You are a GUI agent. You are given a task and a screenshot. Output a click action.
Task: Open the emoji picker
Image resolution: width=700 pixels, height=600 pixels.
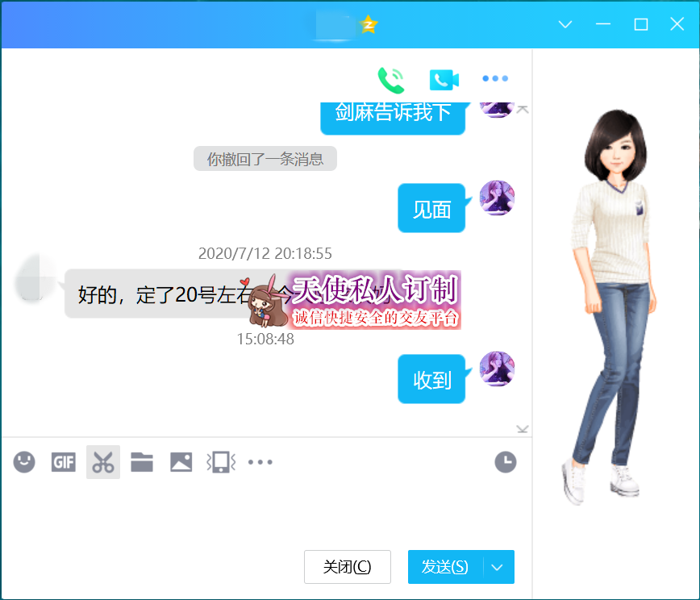[23, 462]
